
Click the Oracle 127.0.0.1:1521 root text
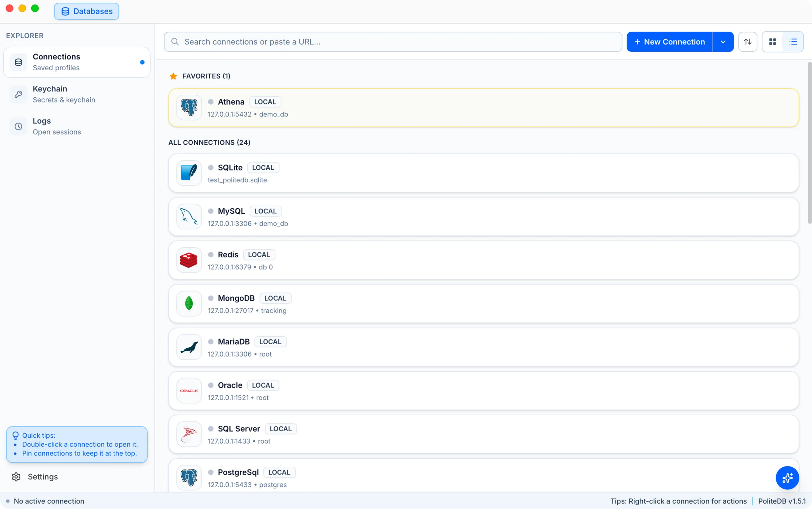click(x=238, y=398)
